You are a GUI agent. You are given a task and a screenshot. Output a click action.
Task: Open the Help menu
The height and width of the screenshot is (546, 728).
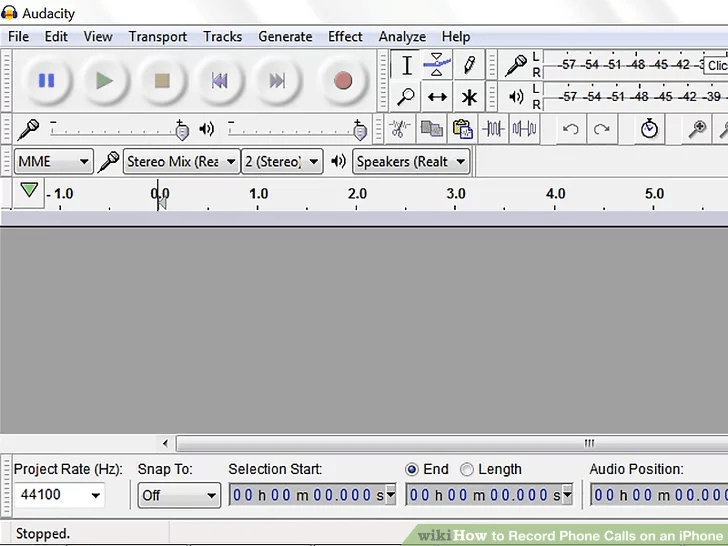click(455, 37)
